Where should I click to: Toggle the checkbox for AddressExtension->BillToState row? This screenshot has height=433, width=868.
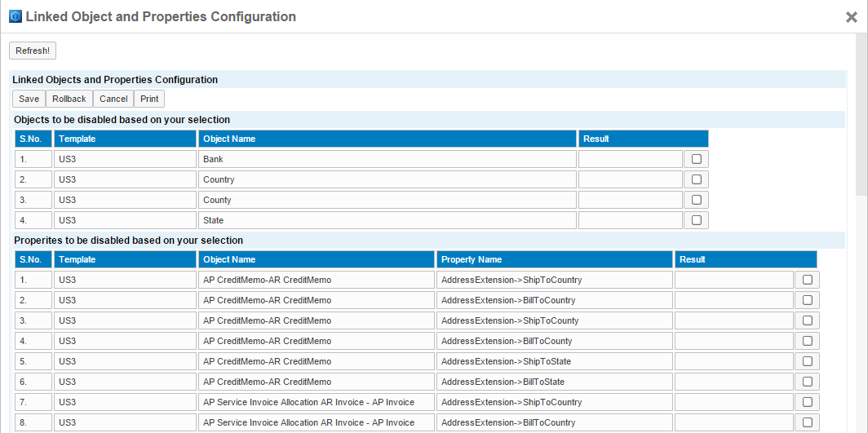point(807,382)
